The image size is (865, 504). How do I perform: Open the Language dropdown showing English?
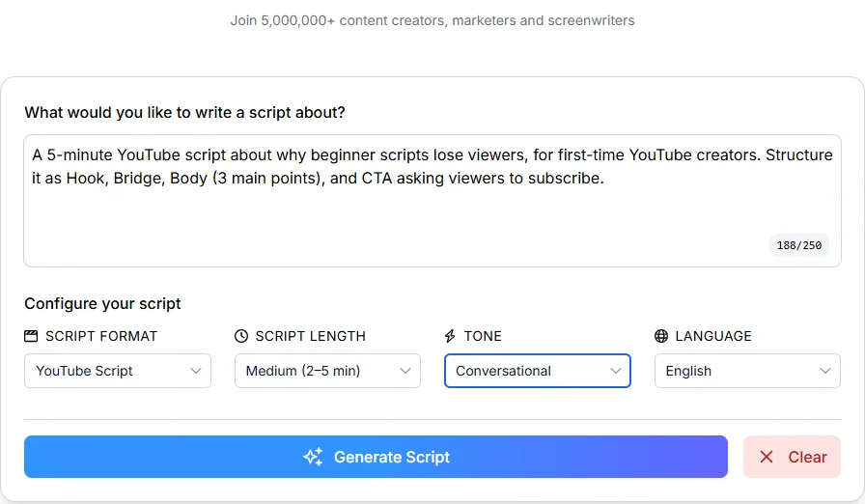[747, 371]
